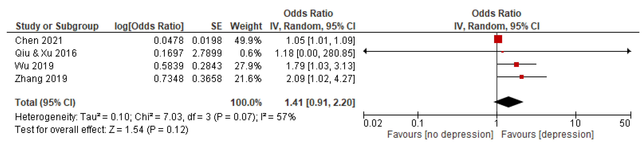Screen dimensions: 644x145
Task: Click the Wu 2019 row label
Action: coord(34,66)
